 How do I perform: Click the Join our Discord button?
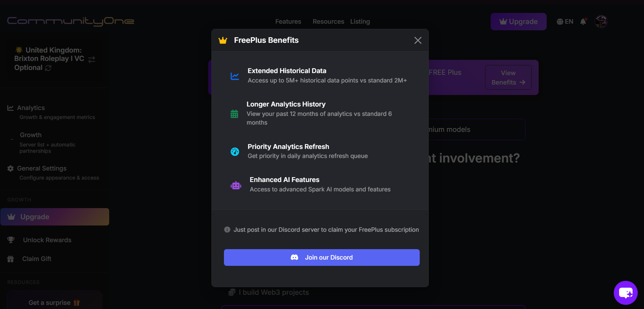322,257
